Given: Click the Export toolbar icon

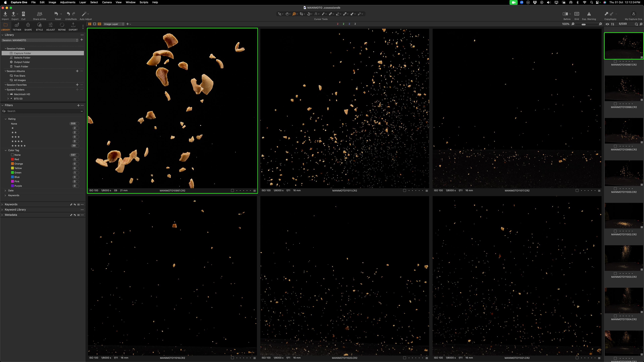Looking at the screenshot, I should (x=13, y=14).
